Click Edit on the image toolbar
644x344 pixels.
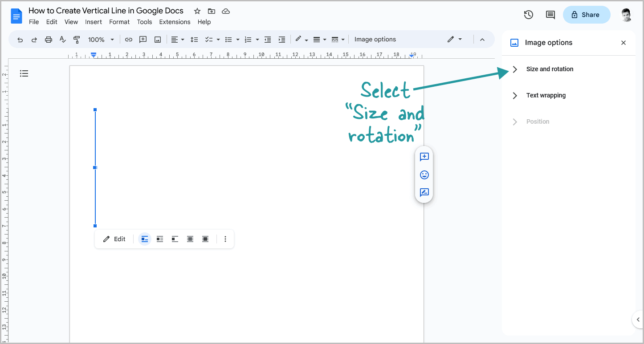[114, 239]
